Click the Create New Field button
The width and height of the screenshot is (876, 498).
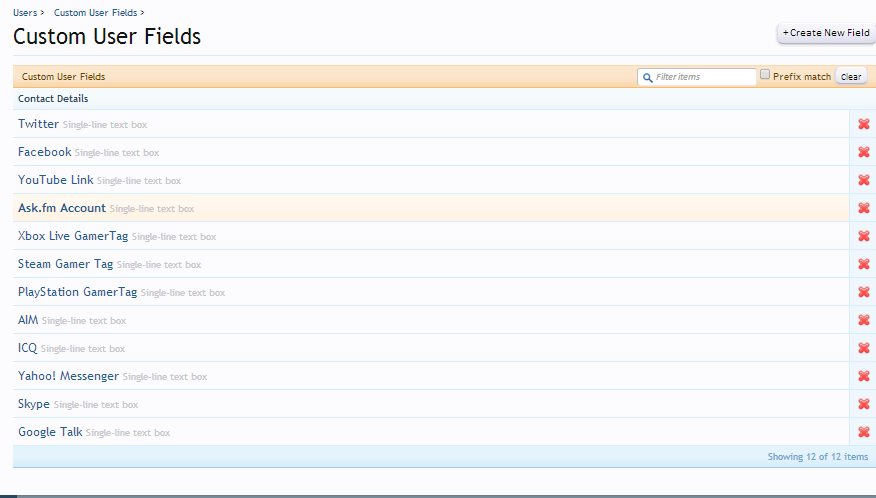(826, 33)
